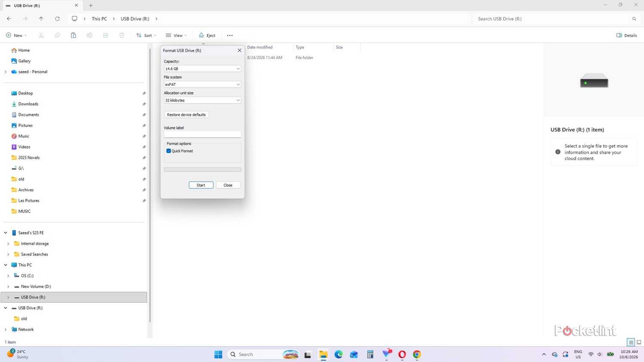This screenshot has height=362, width=644.
Task: Open Chrome from the taskbar
Action: (x=417, y=354)
